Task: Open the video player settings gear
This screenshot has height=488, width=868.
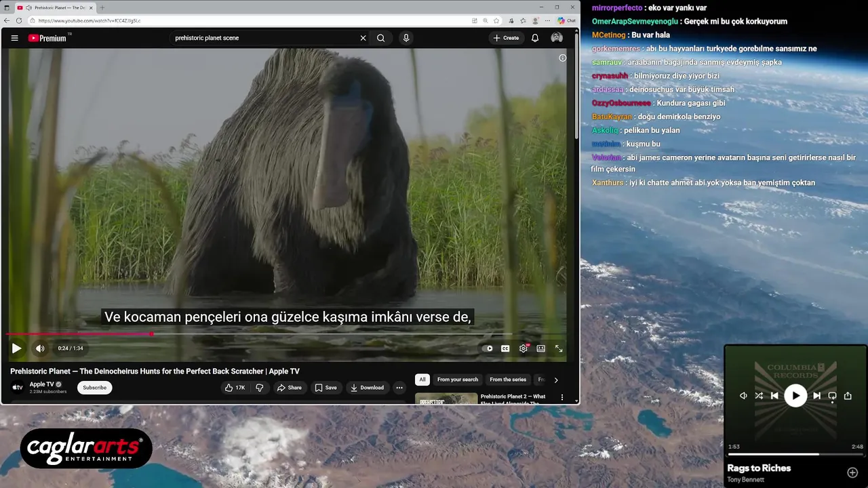Action: point(524,348)
